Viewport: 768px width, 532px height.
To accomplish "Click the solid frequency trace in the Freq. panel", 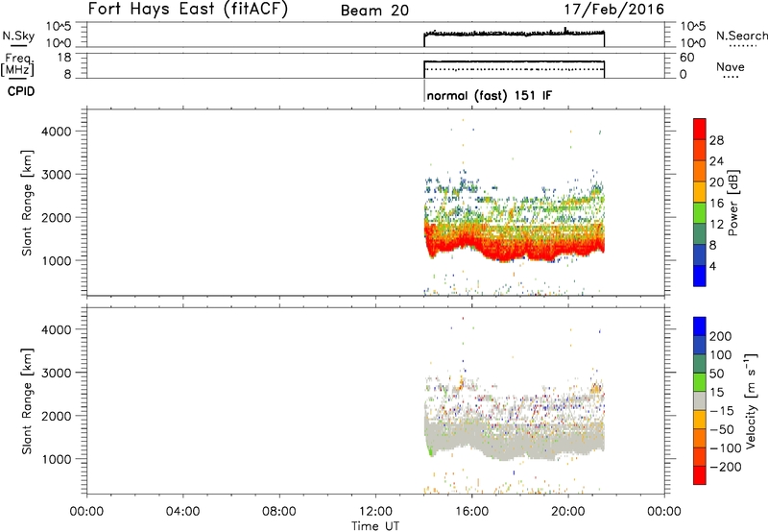I will pyautogui.click(x=515, y=61).
